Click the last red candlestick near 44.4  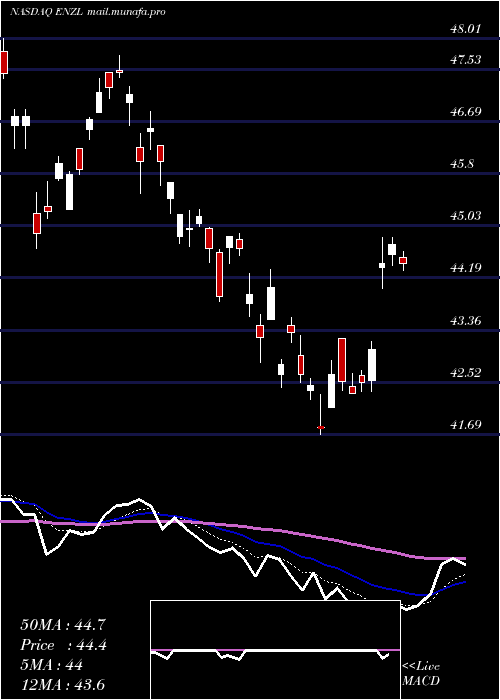pos(403,261)
